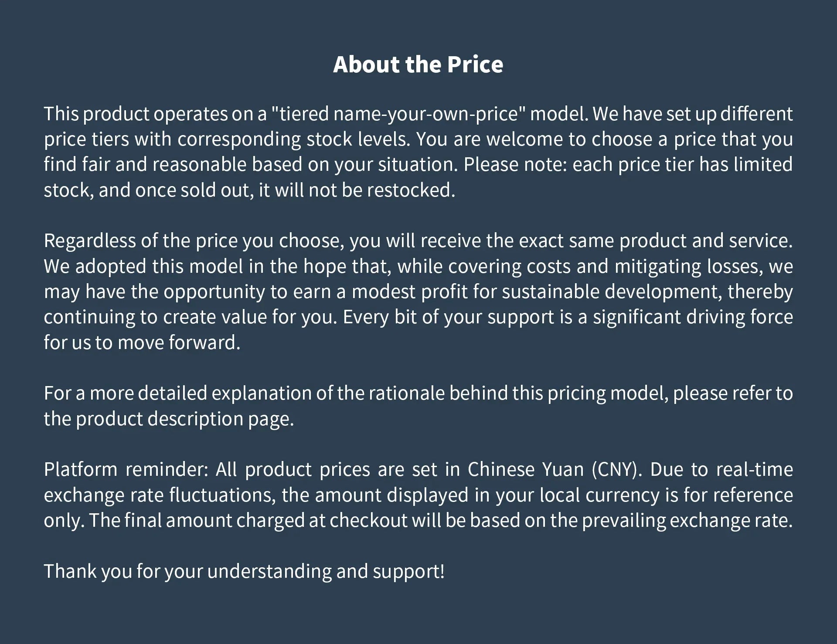Click the sentence starting "We adopted this model"

[218, 266]
